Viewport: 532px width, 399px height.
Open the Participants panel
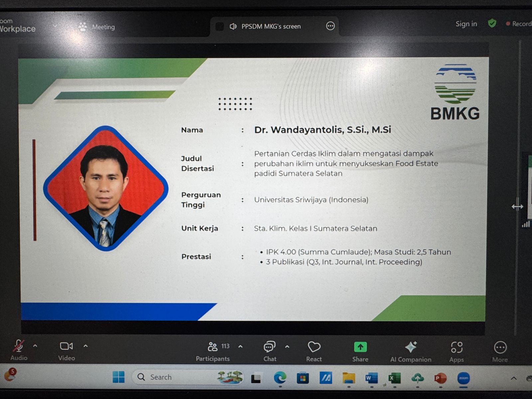(213, 351)
